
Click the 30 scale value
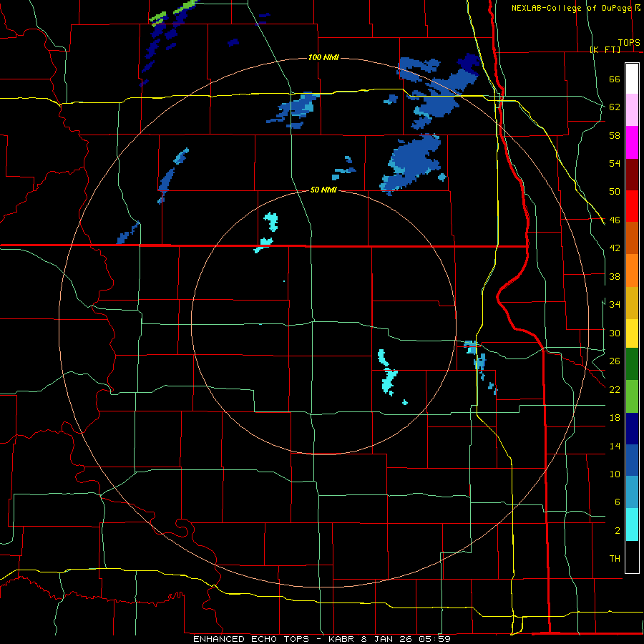coord(615,333)
